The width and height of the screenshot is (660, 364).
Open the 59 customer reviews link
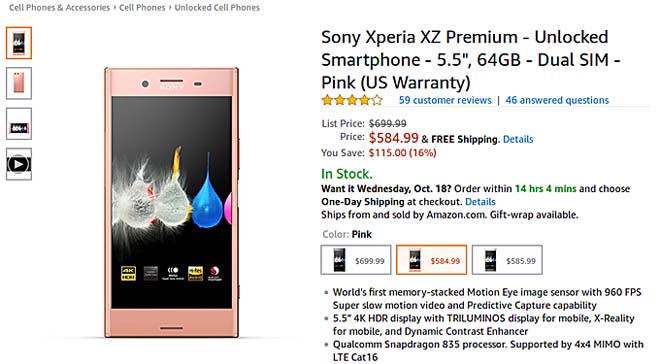click(445, 100)
